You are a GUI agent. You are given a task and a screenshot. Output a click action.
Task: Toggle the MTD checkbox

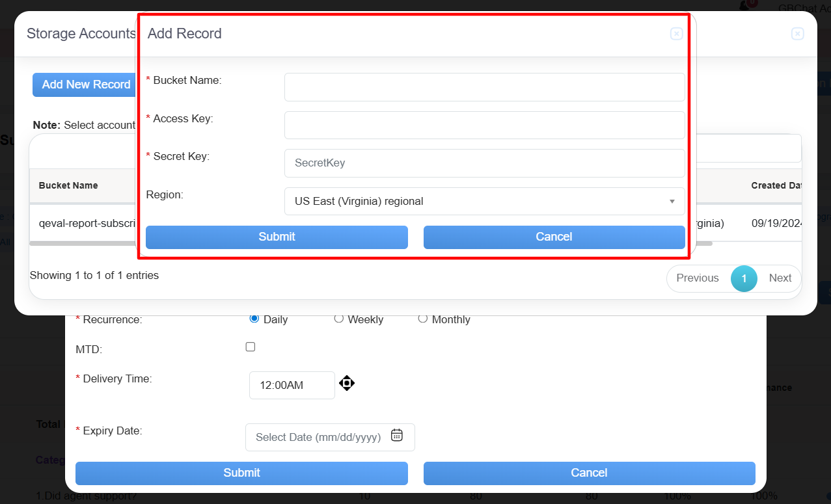pyautogui.click(x=250, y=347)
